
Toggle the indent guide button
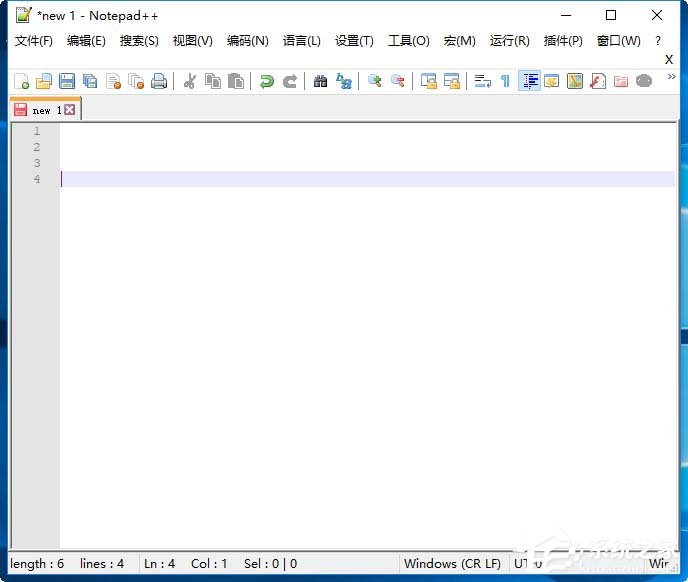point(529,81)
